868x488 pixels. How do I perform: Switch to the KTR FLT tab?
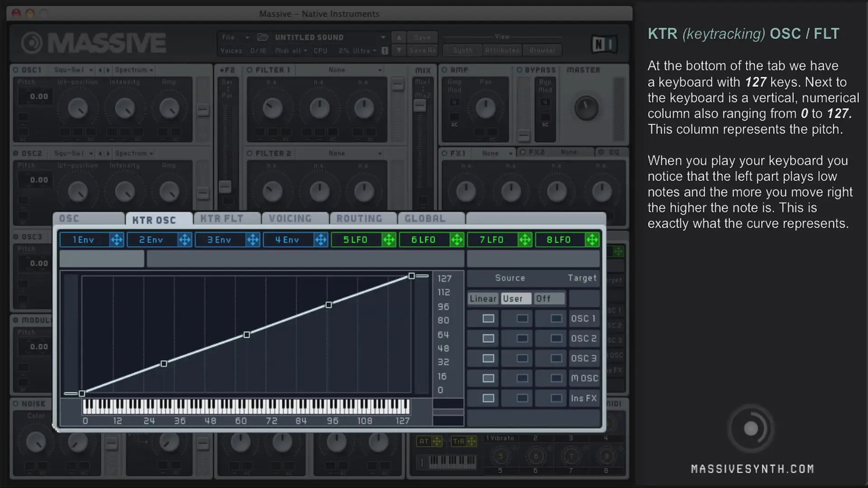point(222,219)
